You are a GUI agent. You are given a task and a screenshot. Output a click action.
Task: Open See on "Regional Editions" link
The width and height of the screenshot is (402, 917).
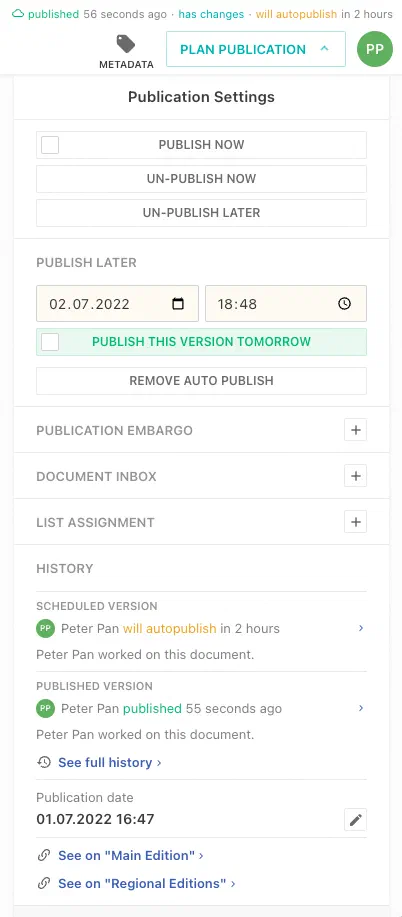tap(146, 883)
